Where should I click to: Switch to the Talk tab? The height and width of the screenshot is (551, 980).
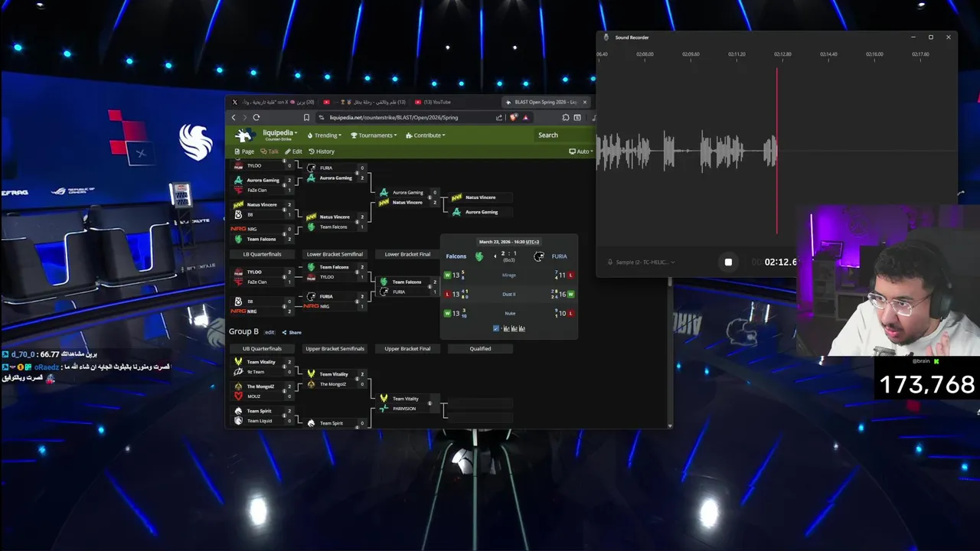pyautogui.click(x=269, y=152)
